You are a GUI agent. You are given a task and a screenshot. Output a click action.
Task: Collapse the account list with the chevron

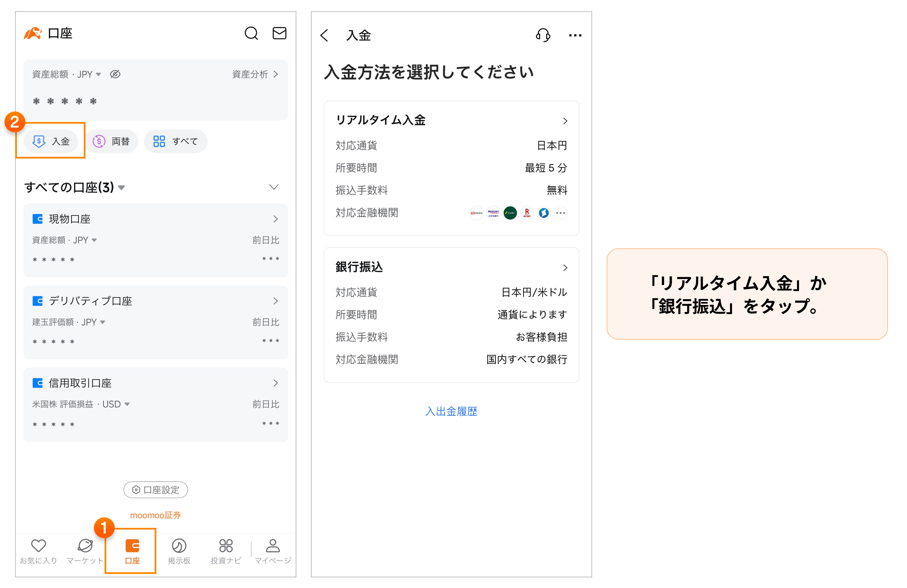pos(274,187)
